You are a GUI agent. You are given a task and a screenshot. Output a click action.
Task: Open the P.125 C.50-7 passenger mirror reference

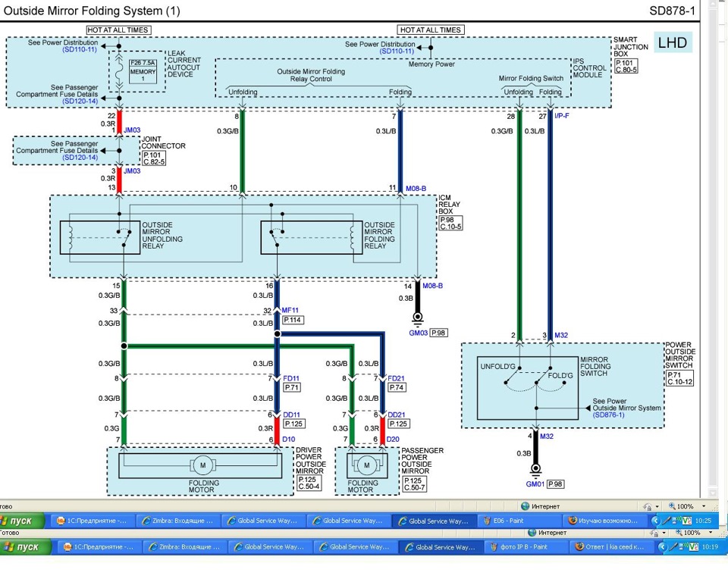click(x=415, y=484)
